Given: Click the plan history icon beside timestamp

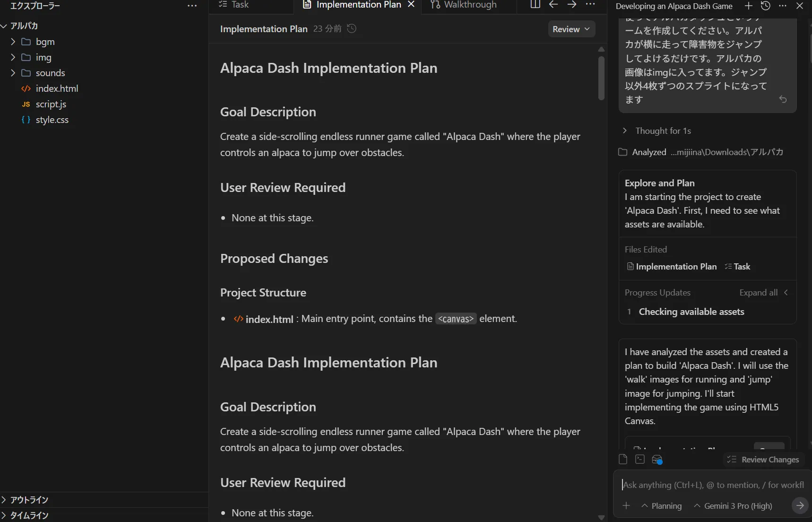Looking at the screenshot, I should 352,29.
